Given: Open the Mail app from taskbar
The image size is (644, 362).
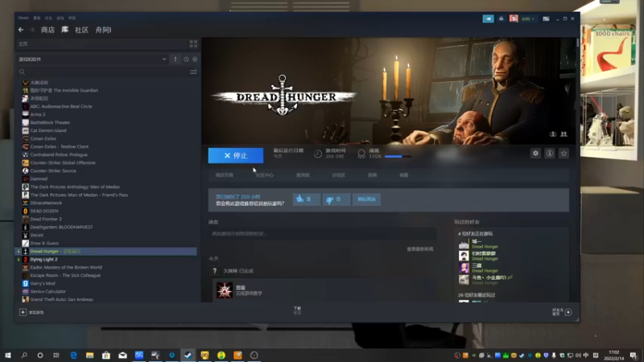Looking at the screenshot, I should tap(122, 355).
